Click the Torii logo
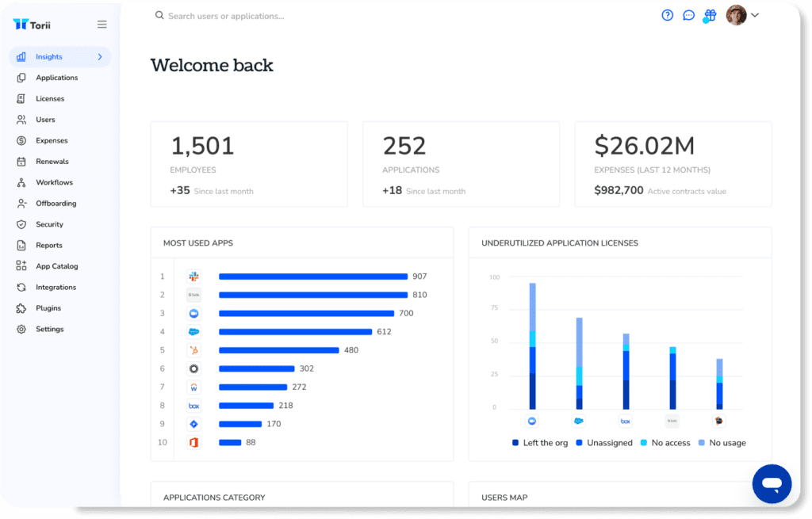This screenshot has width=812, height=519. (30, 25)
